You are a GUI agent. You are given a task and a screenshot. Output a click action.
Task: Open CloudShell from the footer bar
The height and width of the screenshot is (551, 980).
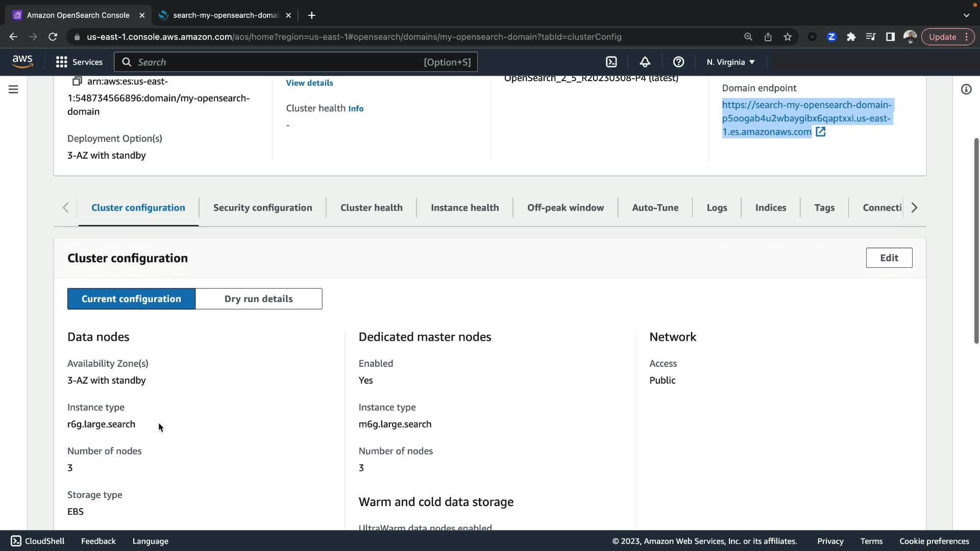38,541
